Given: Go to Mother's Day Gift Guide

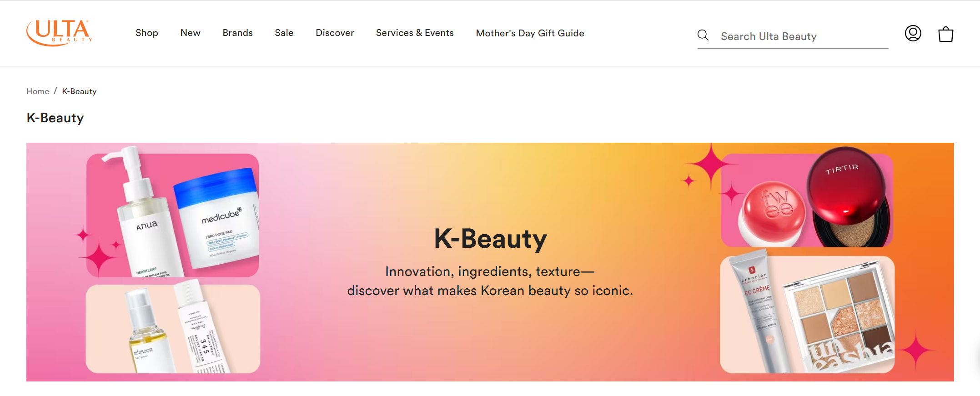Looking at the screenshot, I should click(x=530, y=33).
